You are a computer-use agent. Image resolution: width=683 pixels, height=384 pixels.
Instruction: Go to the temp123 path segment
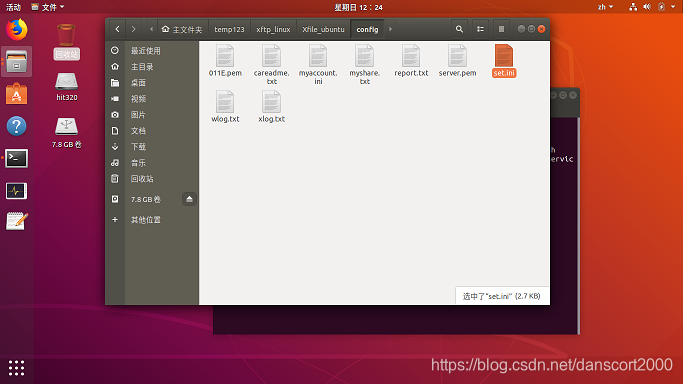coord(229,29)
